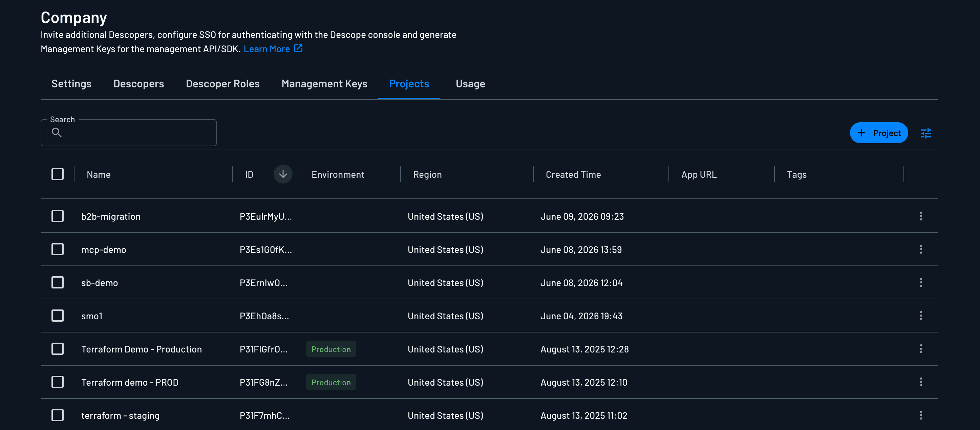Click the region cell of b2b-migration row
The image size is (980, 430).
tap(445, 216)
